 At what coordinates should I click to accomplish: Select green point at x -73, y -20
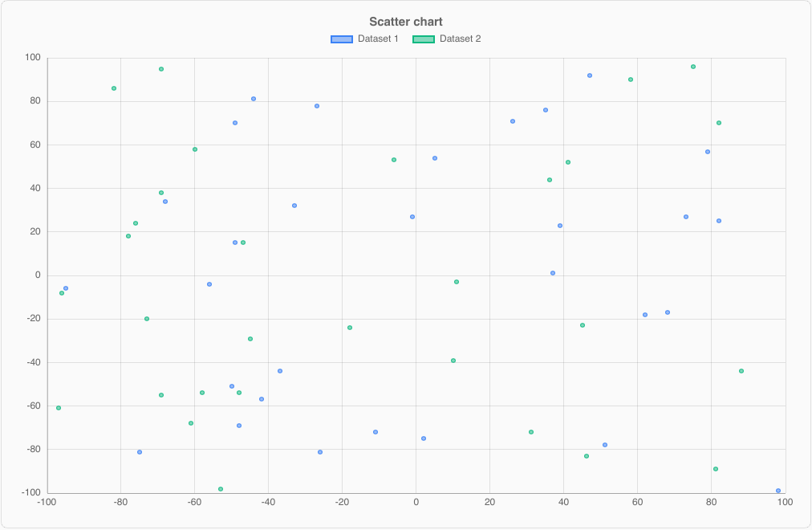pyautogui.click(x=147, y=319)
